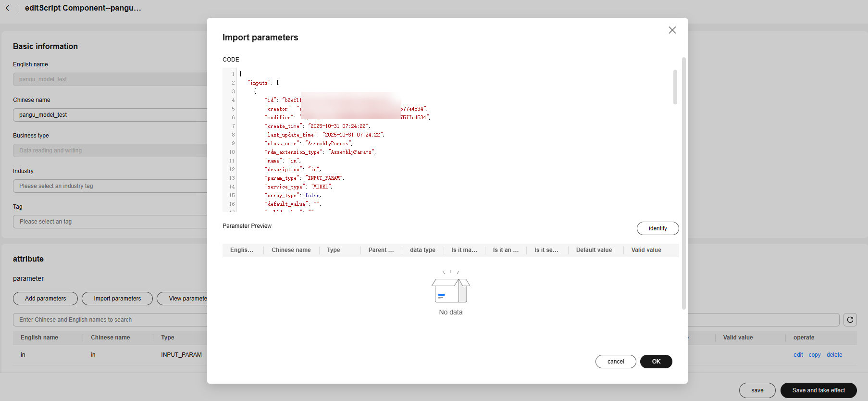Refresh the parameter list
This screenshot has height=401, width=868.
click(850, 320)
